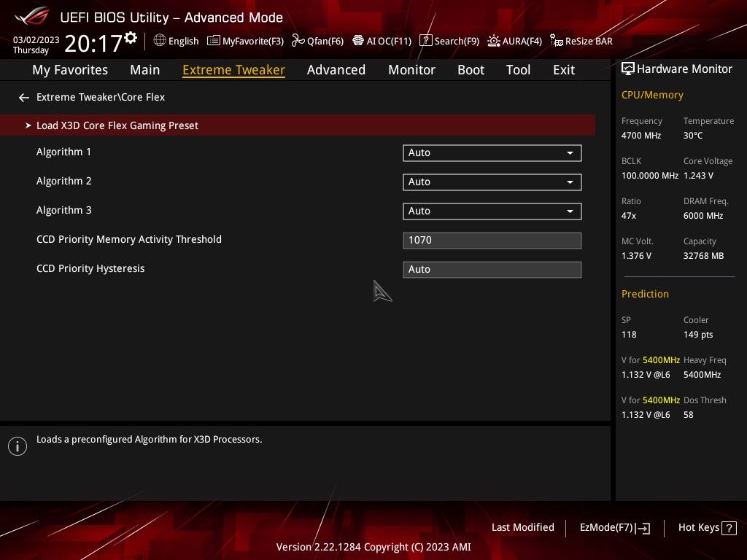
Task: Click the 100.0000 MHz BCLK value
Action: pyautogui.click(x=649, y=176)
